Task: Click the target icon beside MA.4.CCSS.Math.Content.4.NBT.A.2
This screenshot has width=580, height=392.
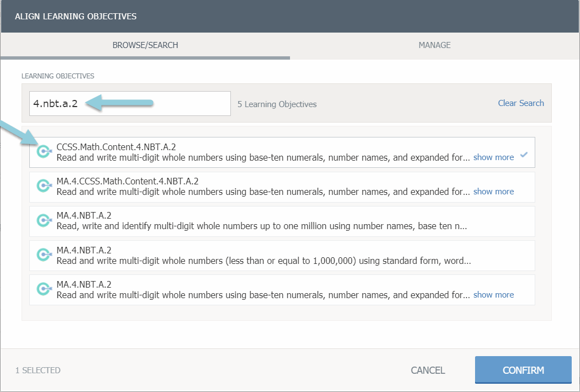Action: 44,186
